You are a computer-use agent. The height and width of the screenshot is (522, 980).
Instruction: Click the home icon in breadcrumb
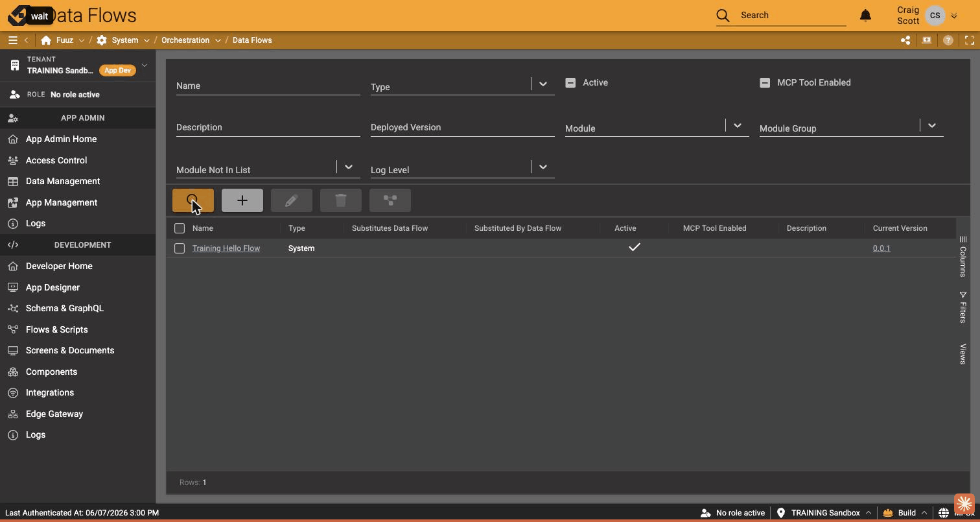[x=46, y=40]
